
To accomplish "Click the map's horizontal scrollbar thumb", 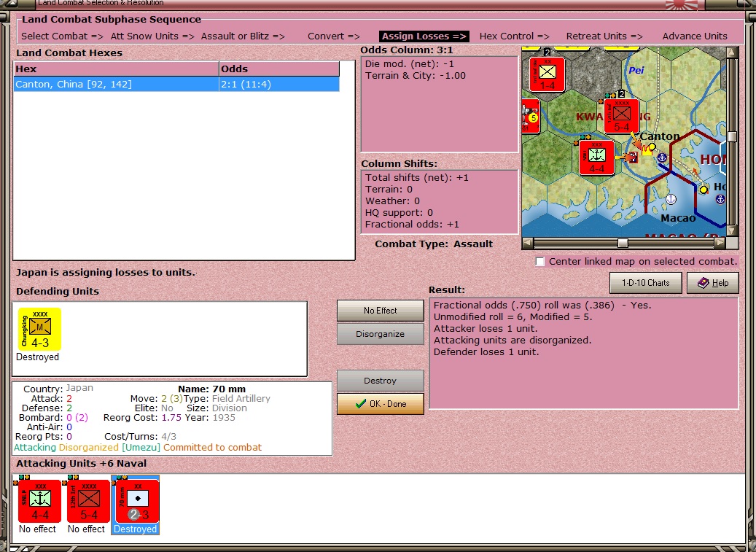I will (x=623, y=243).
